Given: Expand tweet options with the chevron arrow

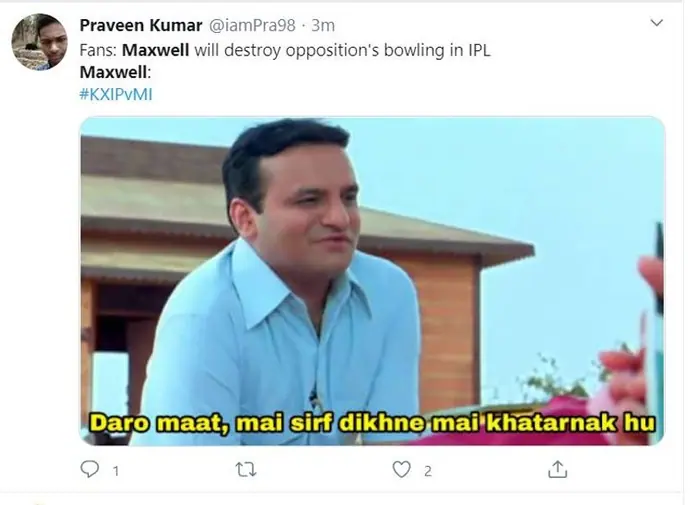Looking at the screenshot, I should coord(657,22).
